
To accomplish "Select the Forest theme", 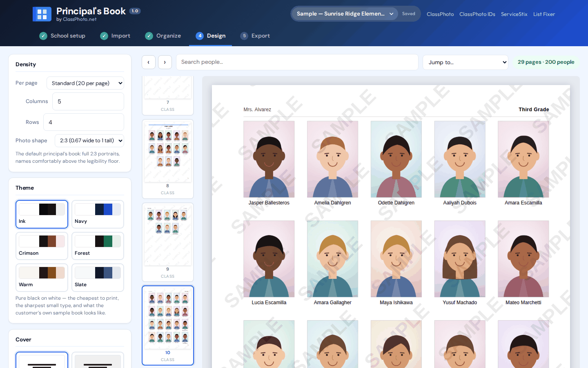I will [98, 246].
